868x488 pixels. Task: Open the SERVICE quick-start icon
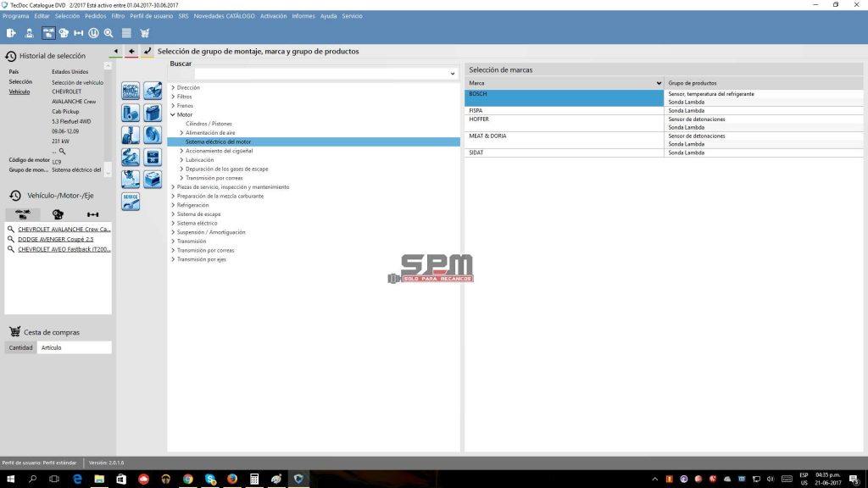131,202
